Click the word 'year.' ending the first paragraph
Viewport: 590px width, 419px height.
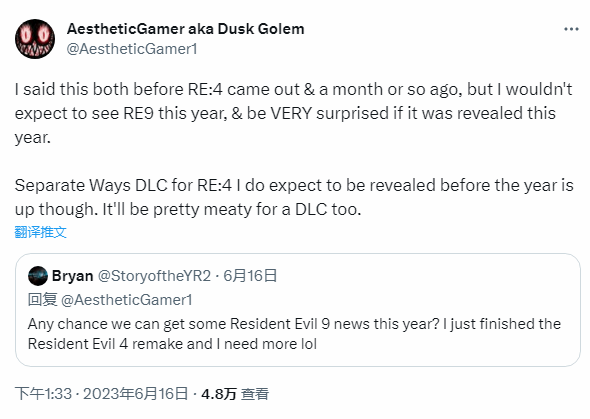(32, 138)
